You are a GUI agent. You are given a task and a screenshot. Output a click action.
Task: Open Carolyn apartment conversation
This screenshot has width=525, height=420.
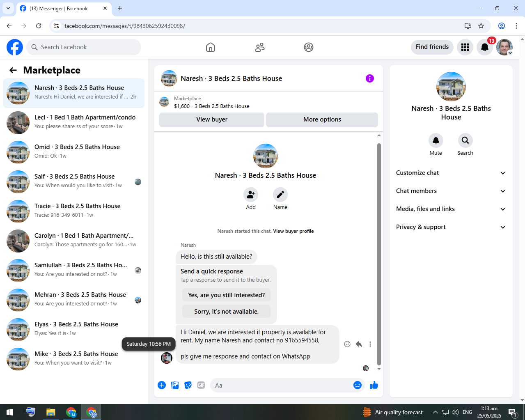coord(74,241)
